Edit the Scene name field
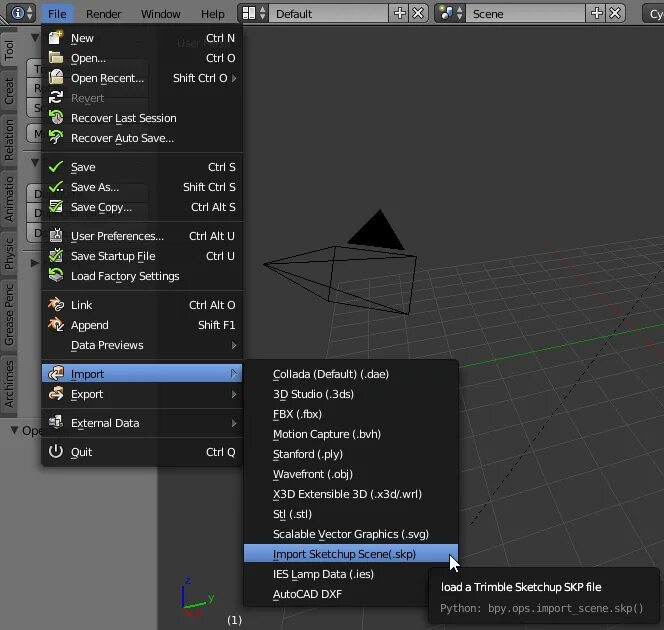Screen dimensions: 664x630 click(x=525, y=14)
